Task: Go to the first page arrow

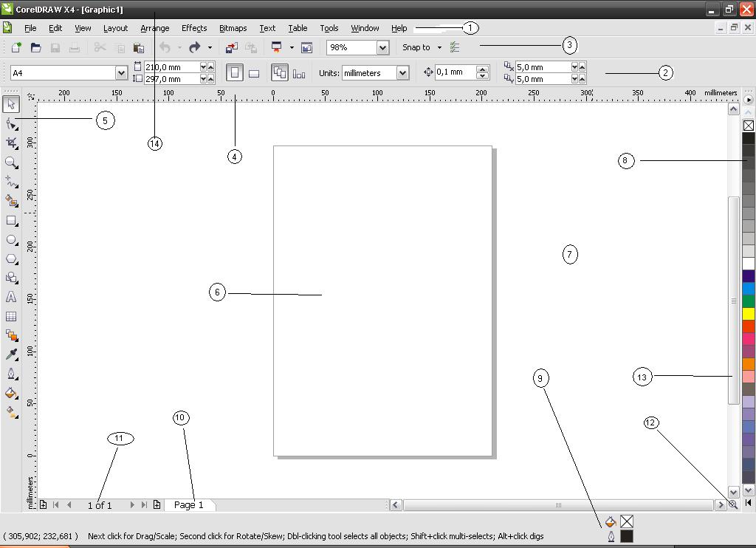Action: click(x=56, y=504)
